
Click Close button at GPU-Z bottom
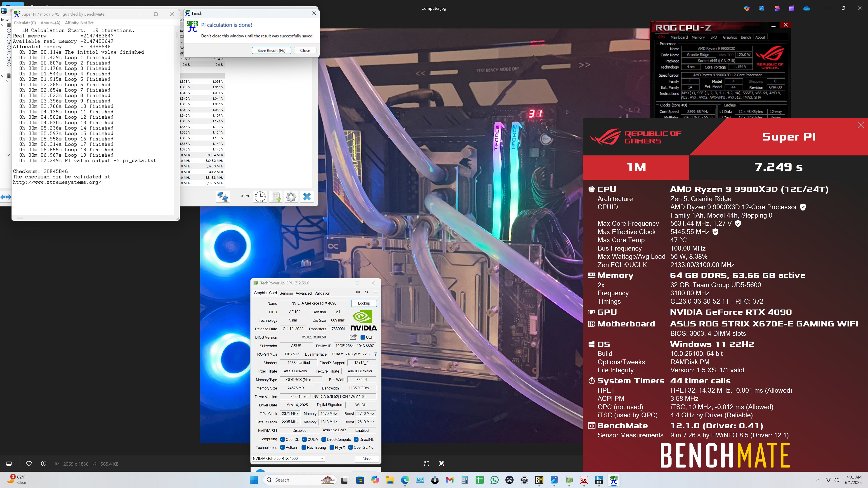click(367, 459)
